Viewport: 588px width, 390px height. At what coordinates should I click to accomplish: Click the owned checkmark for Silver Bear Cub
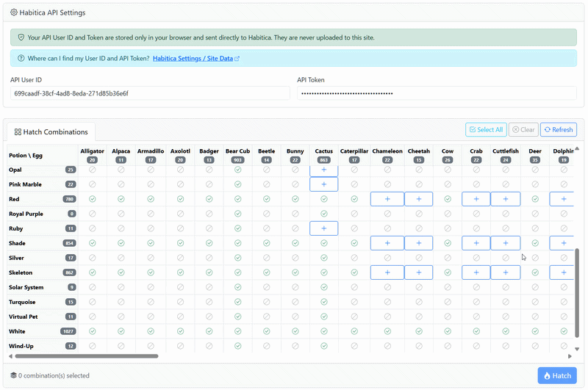(237, 258)
